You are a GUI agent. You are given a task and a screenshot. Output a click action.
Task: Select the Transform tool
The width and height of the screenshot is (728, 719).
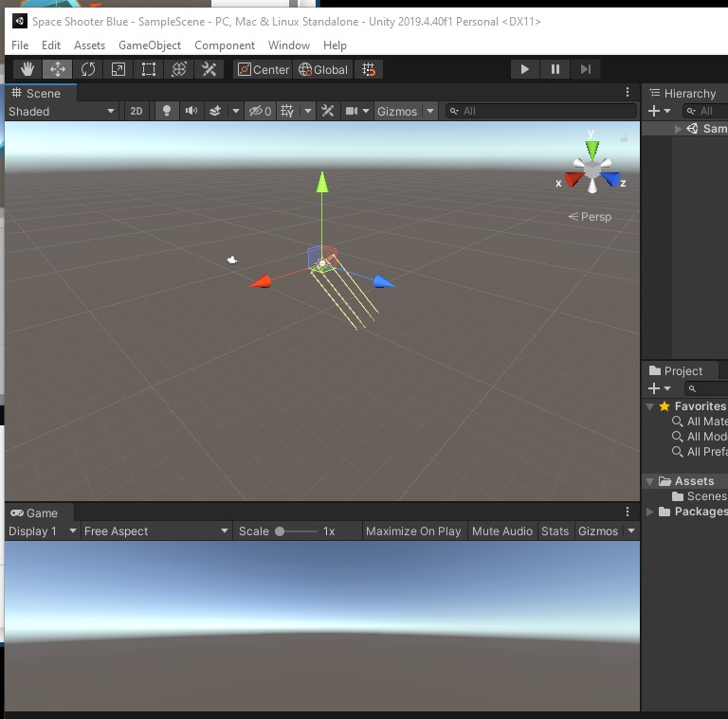tap(179, 69)
